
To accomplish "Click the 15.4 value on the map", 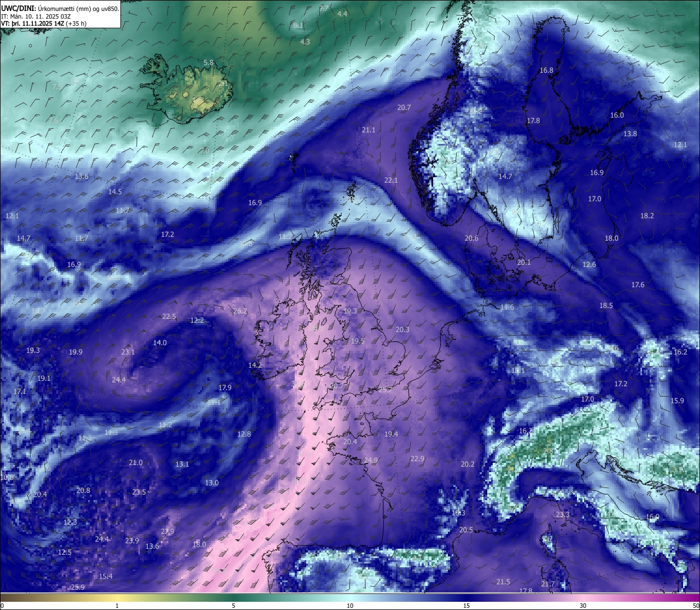I will [x=106, y=576].
